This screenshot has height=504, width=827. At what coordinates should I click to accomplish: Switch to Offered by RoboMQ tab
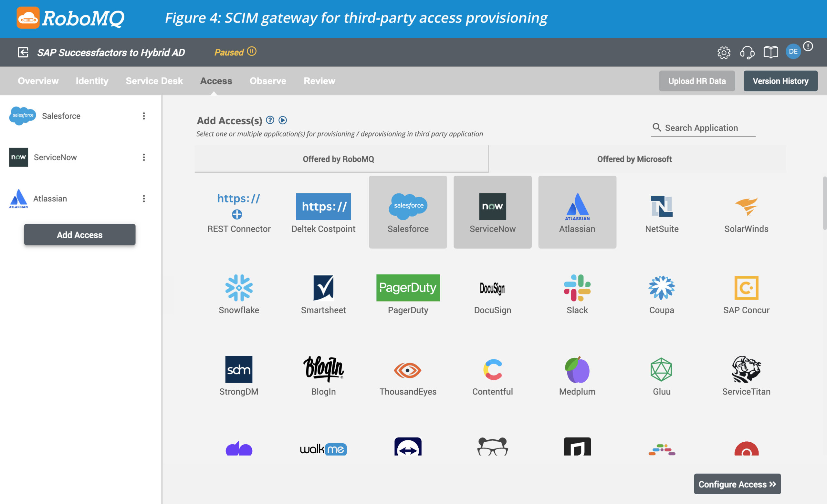(341, 159)
